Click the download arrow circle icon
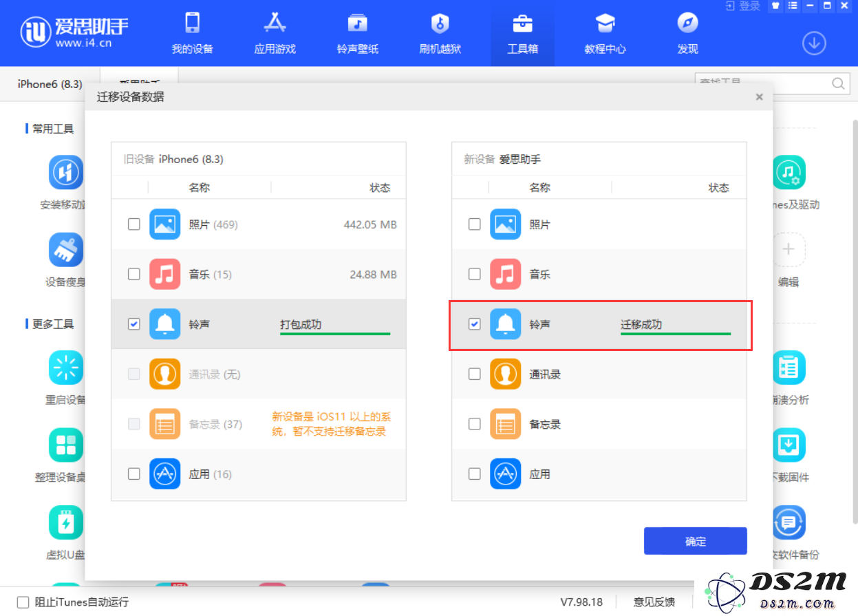858x616 pixels. (x=814, y=43)
